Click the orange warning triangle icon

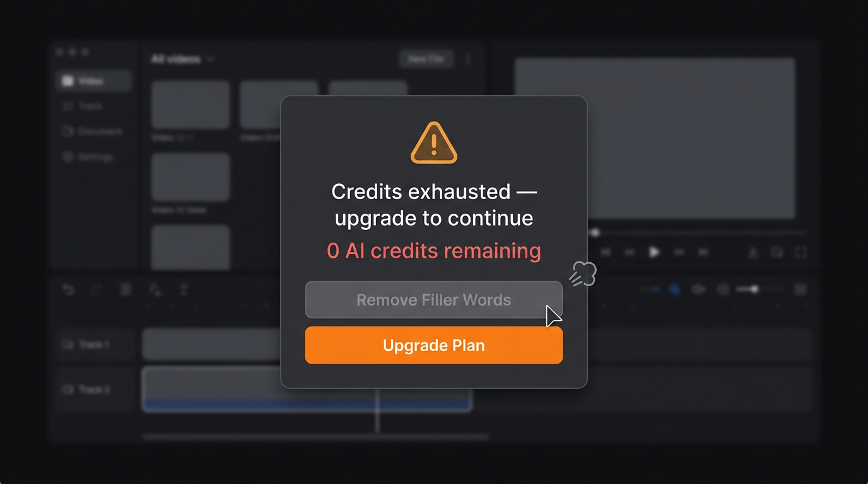(x=434, y=143)
